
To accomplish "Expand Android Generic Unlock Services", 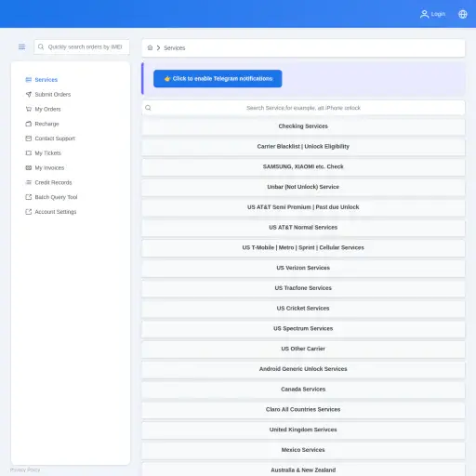I will (x=303, y=369).
